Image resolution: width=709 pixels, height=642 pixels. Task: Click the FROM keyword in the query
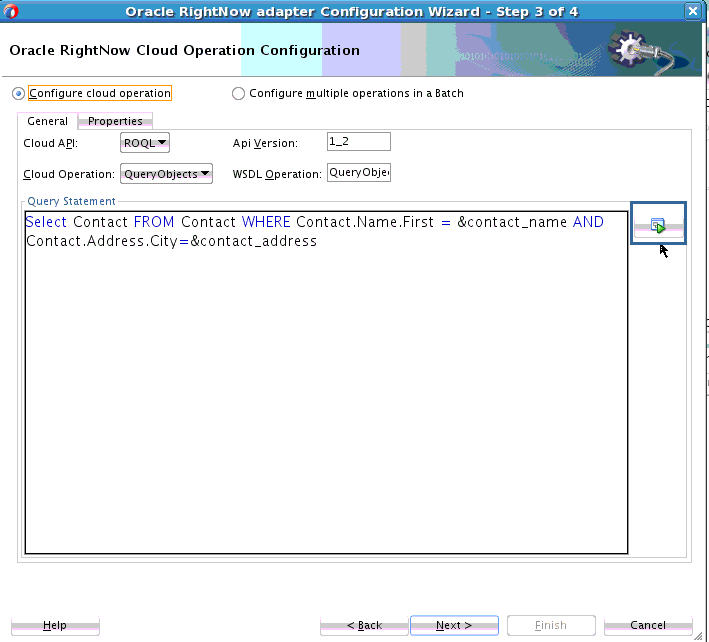(x=154, y=222)
